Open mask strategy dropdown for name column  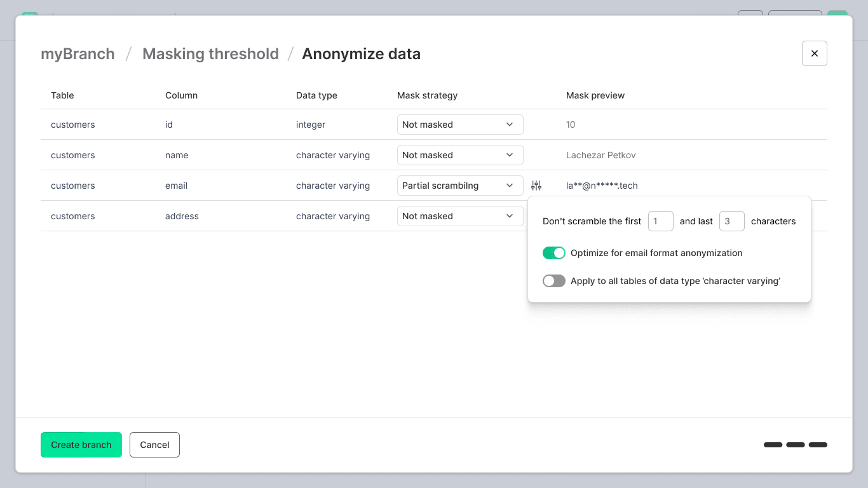point(459,155)
